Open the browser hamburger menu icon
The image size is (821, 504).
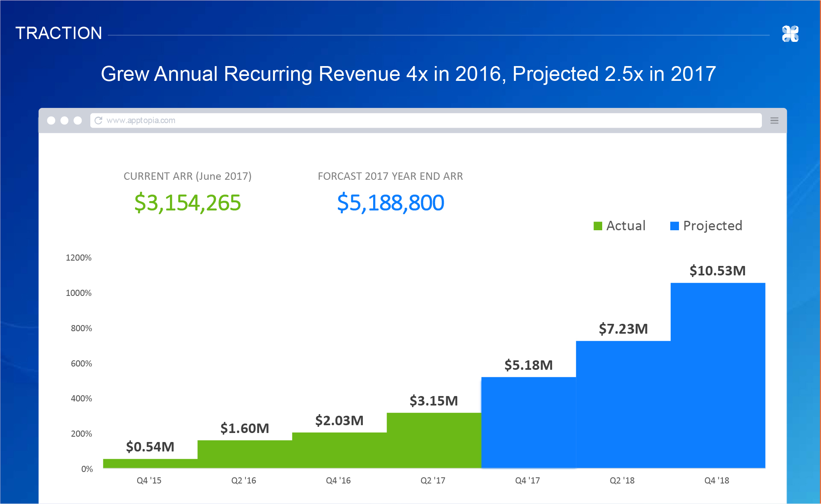(774, 120)
